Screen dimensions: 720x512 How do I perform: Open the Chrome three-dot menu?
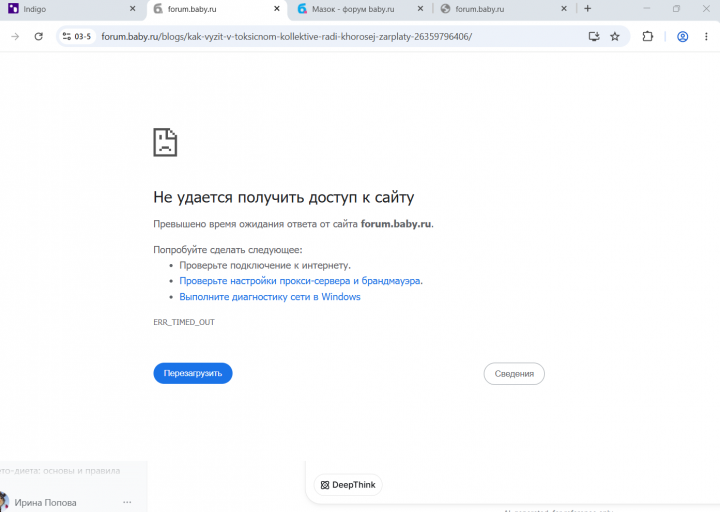[706, 36]
